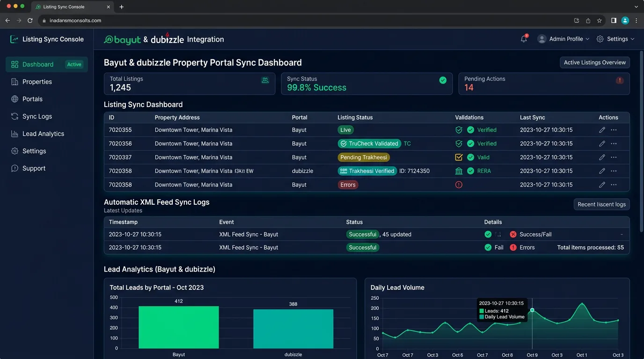This screenshot has height=359, width=644.
Task: Click the Sync Status green check icon
Action: click(443, 80)
